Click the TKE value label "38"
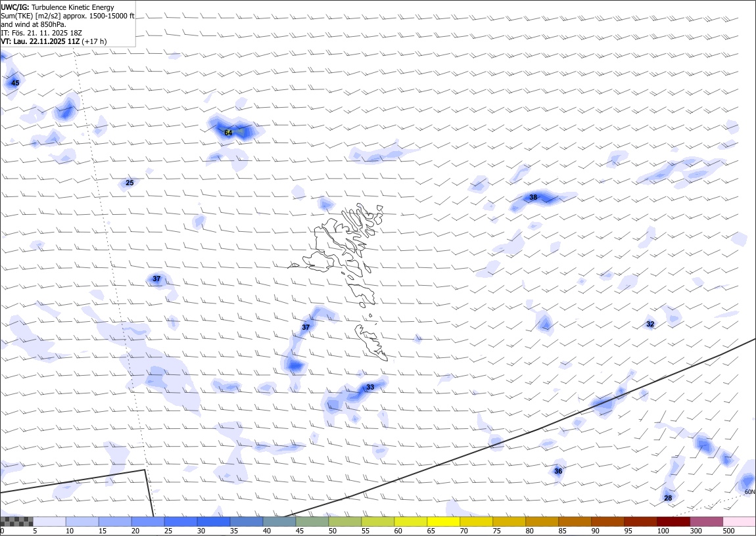756x536 pixels. [x=533, y=198]
